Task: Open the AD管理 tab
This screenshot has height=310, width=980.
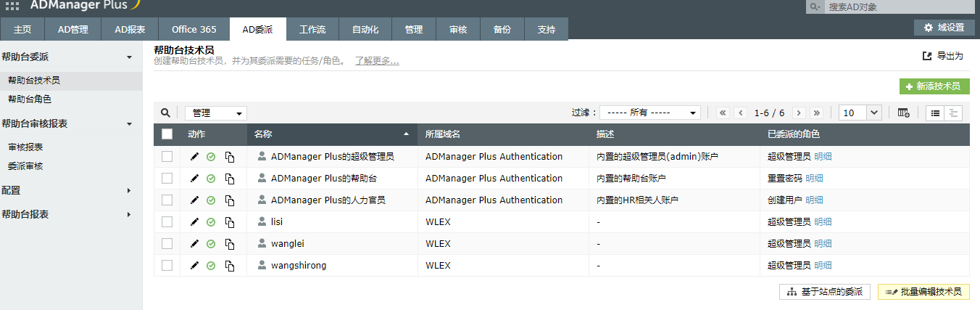Action: (x=73, y=30)
